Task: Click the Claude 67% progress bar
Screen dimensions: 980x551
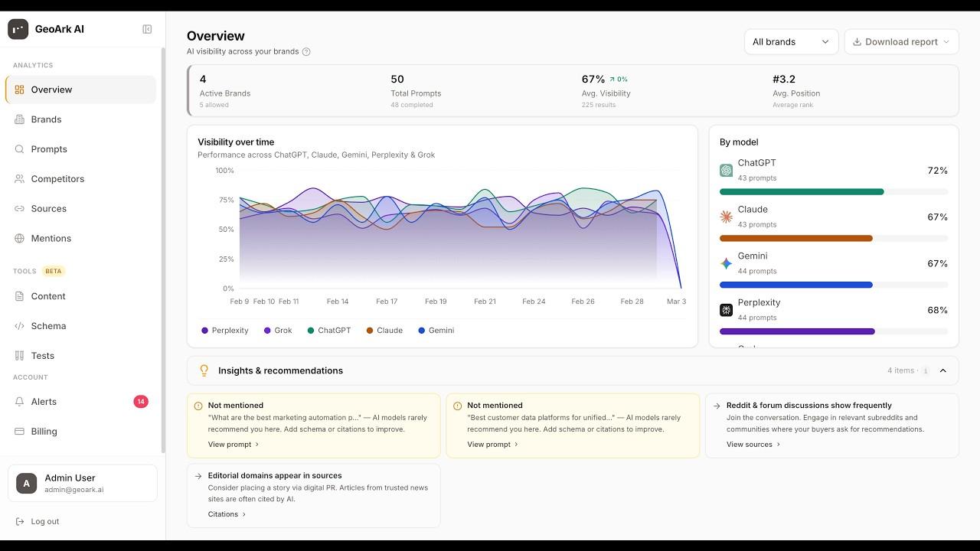Action: tap(796, 238)
